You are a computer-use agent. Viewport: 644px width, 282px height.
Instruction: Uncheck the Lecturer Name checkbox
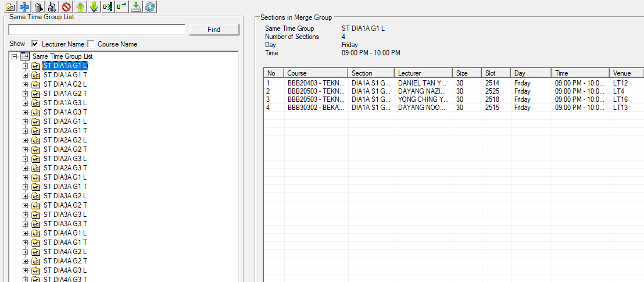[x=35, y=44]
